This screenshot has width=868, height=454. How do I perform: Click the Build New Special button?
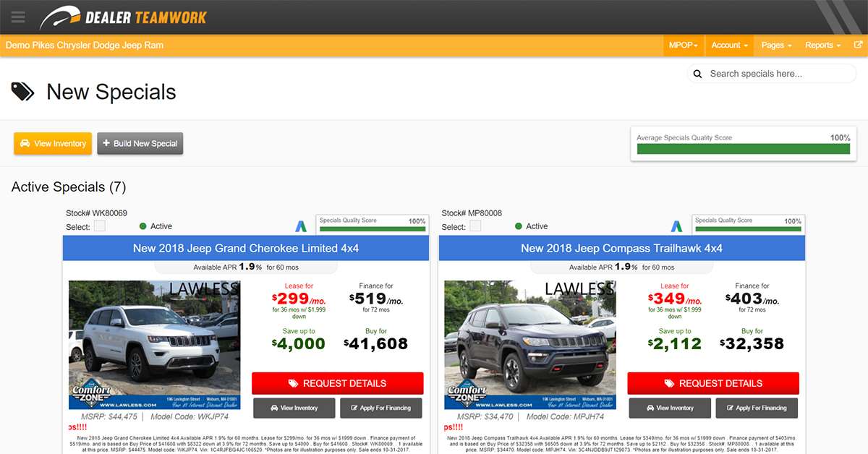coord(140,143)
